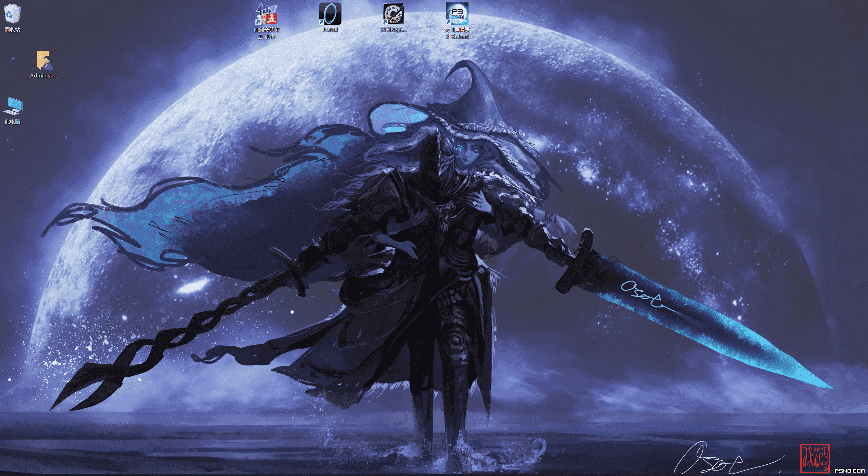Select the P3 Persona 3 Reload icon
This screenshot has height=476, width=868.
[x=457, y=14]
